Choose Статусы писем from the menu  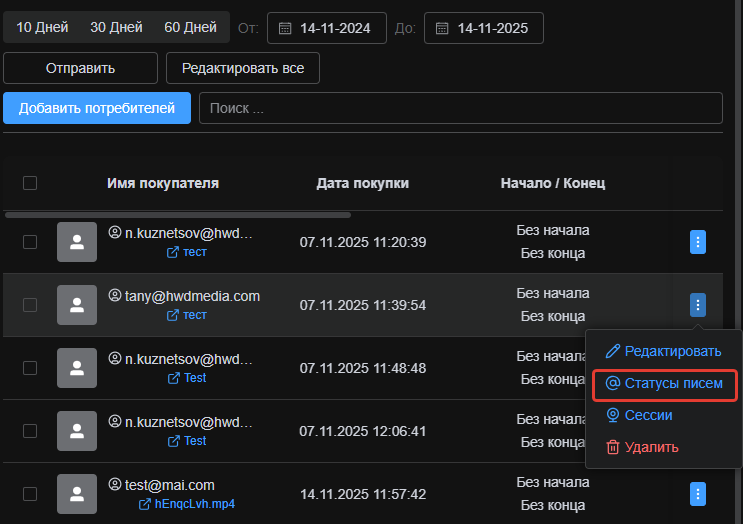[x=665, y=383]
